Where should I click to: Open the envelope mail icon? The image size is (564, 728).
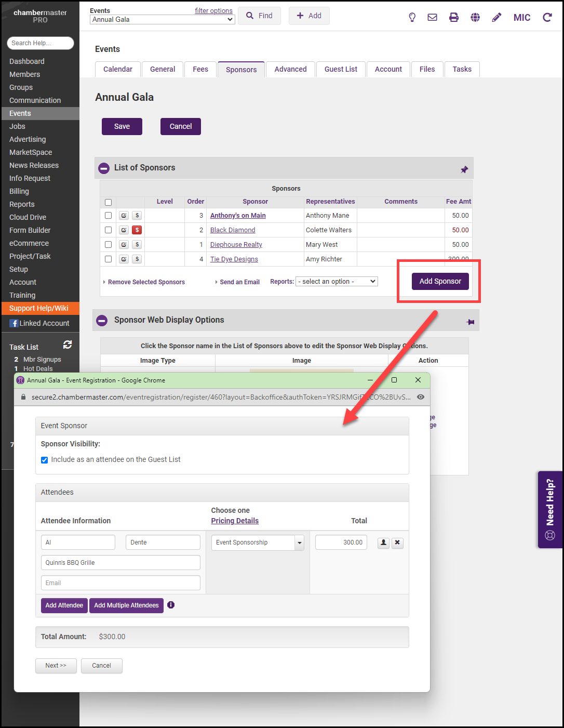coord(432,17)
